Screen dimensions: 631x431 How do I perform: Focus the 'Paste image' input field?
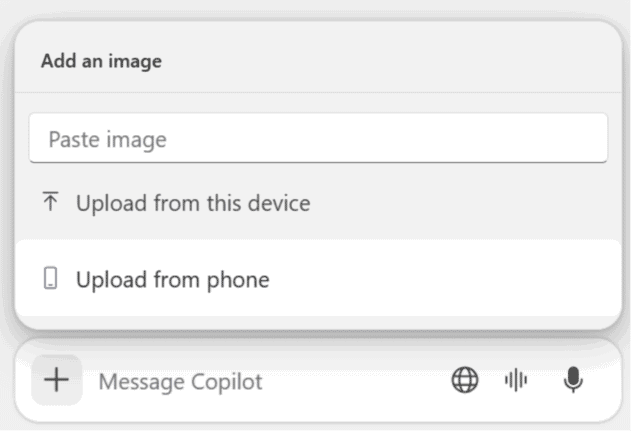point(318,139)
